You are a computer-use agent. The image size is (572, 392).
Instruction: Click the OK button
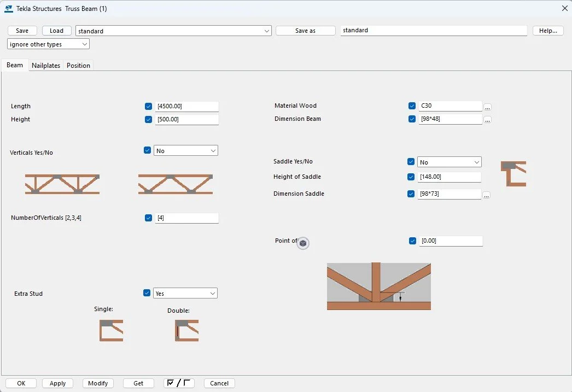[x=21, y=383]
